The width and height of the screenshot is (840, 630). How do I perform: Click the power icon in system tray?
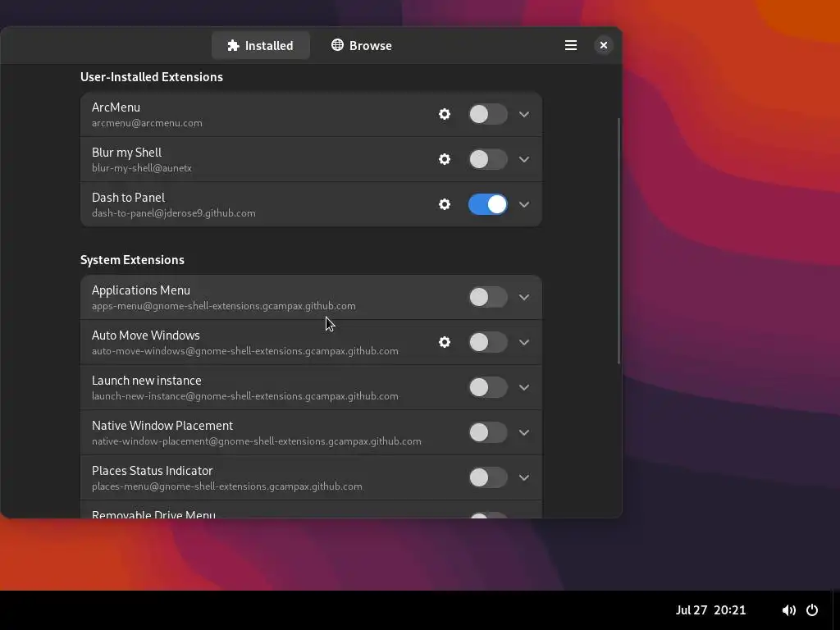[x=812, y=610]
